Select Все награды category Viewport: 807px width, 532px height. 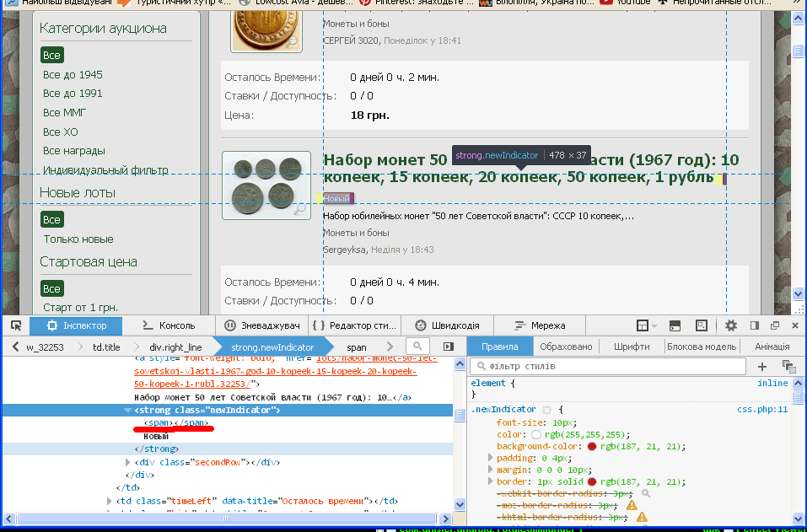[x=74, y=151]
